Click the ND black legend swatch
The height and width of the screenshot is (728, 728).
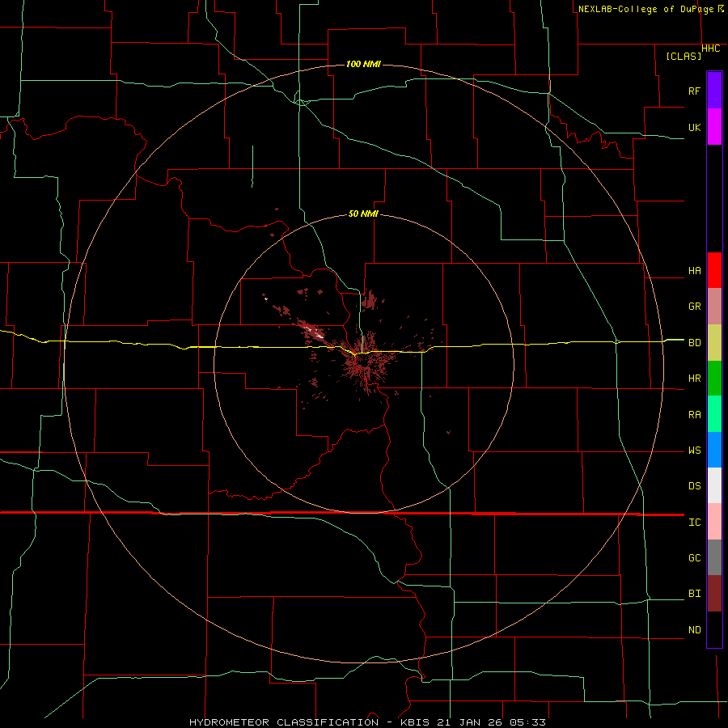(714, 629)
